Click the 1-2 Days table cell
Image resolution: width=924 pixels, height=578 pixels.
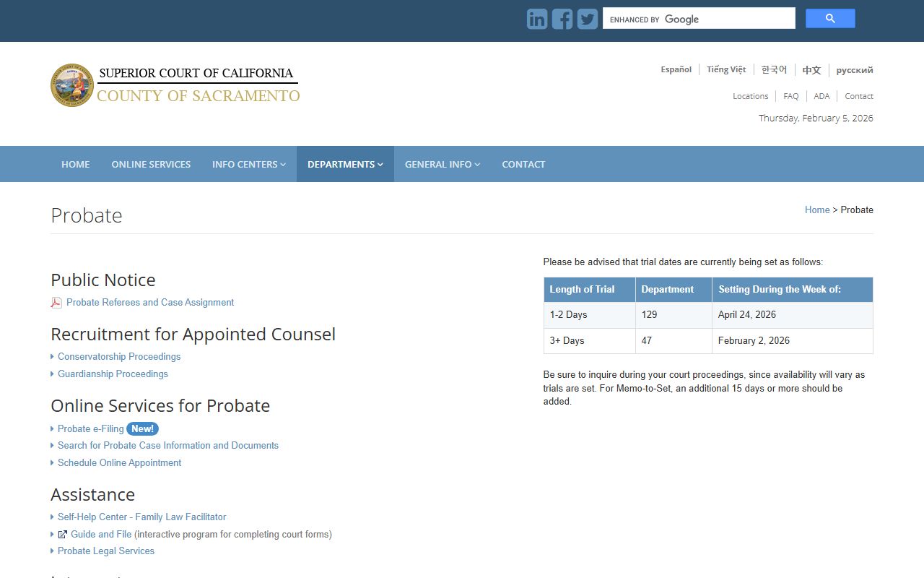click(590, 315)
